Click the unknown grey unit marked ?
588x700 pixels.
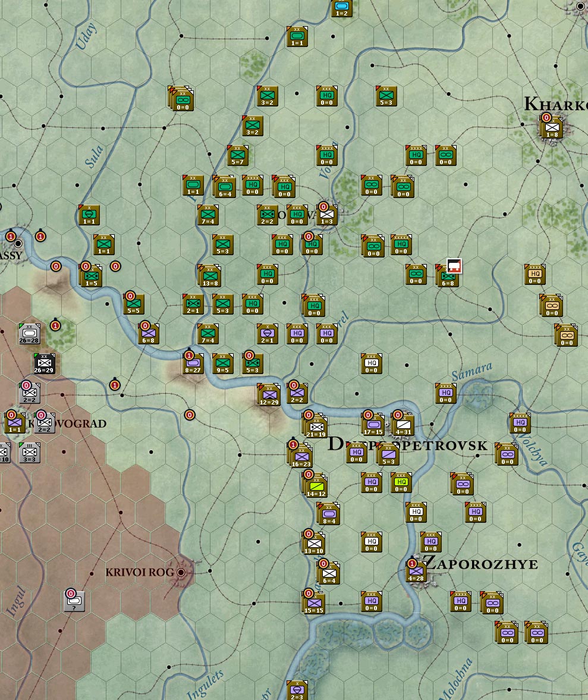[x=74, y=601]
